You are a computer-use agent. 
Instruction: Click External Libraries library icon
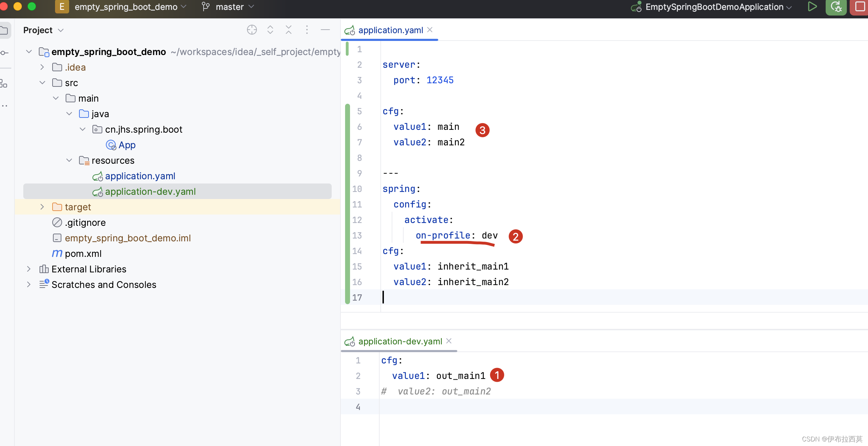point(44,269)
